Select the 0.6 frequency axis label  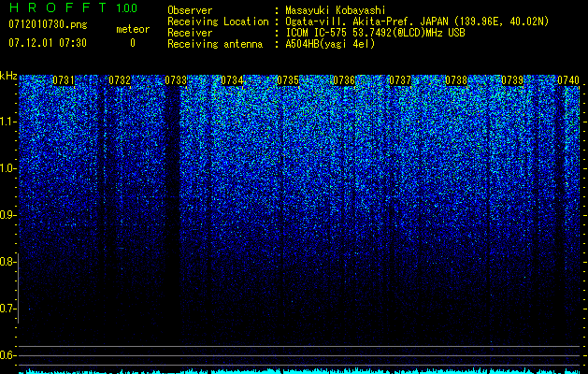(x=8, y=355)
